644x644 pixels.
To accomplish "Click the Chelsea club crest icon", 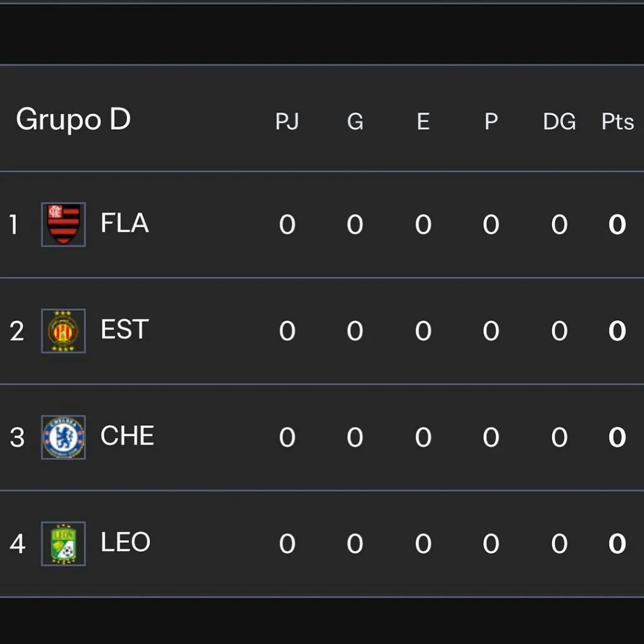I will click(x=64, y=437).
